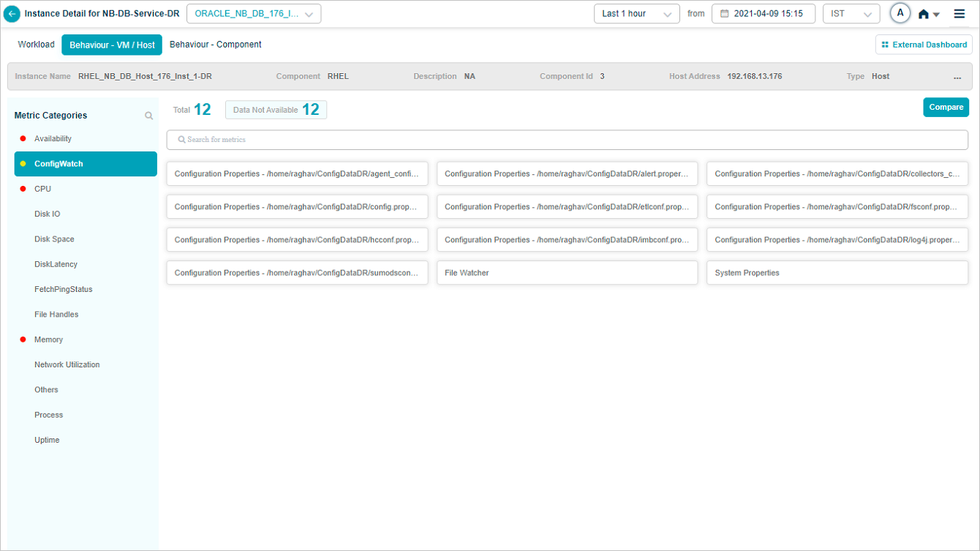This screenshot has height=551, width=980.
Task: Select the CPU metric category
Action: coord(42,189)
